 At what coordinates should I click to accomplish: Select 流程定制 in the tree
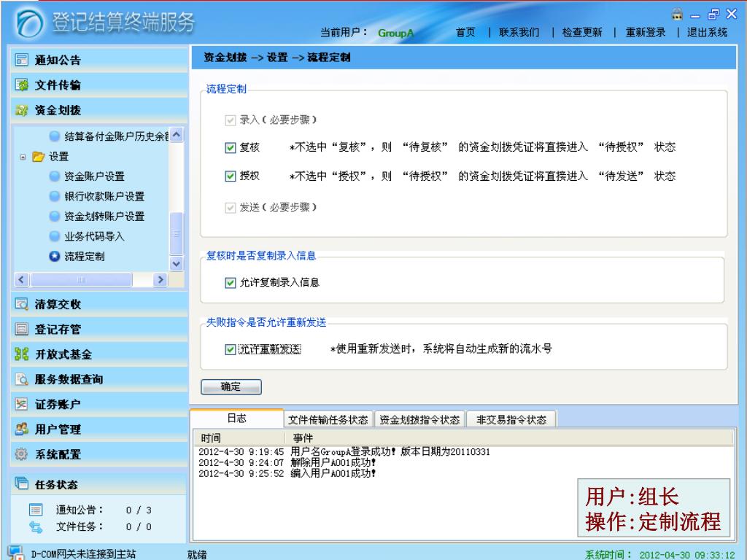click(x=85, y=256)
